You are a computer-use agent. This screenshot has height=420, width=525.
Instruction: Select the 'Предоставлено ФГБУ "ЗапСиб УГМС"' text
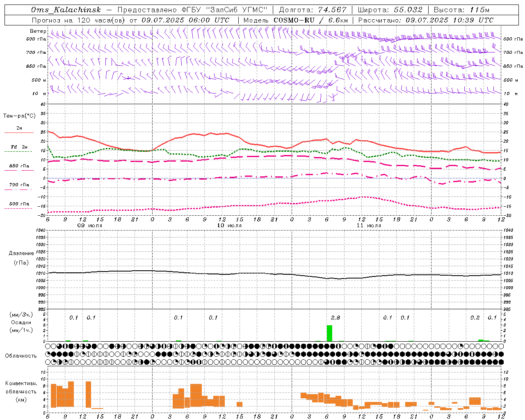click(x=192, y=10)
